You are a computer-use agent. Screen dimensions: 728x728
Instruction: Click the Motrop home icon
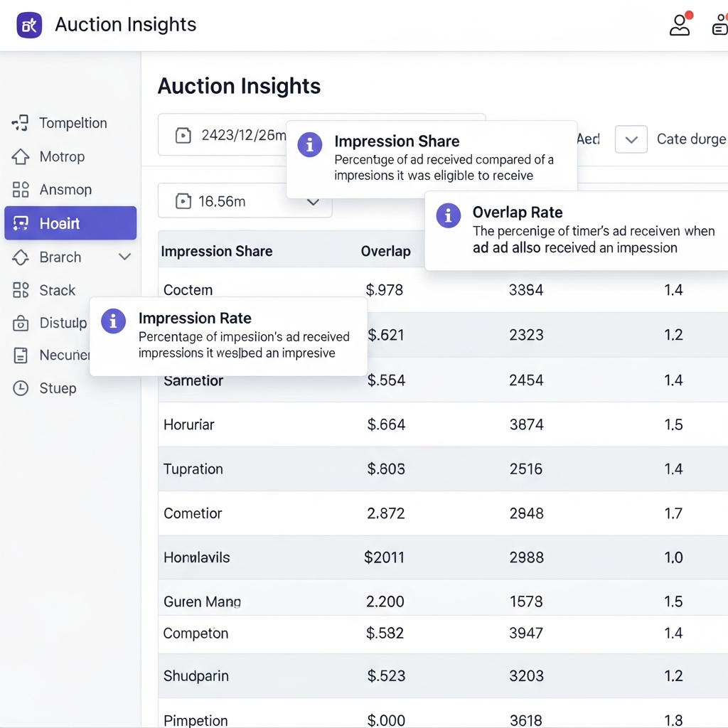[x=21, y=156]
